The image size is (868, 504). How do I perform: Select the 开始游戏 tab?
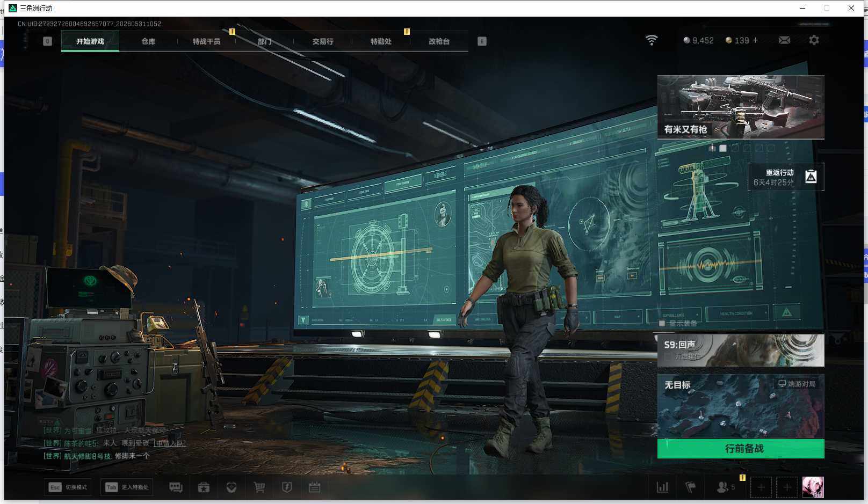point(90,41)
